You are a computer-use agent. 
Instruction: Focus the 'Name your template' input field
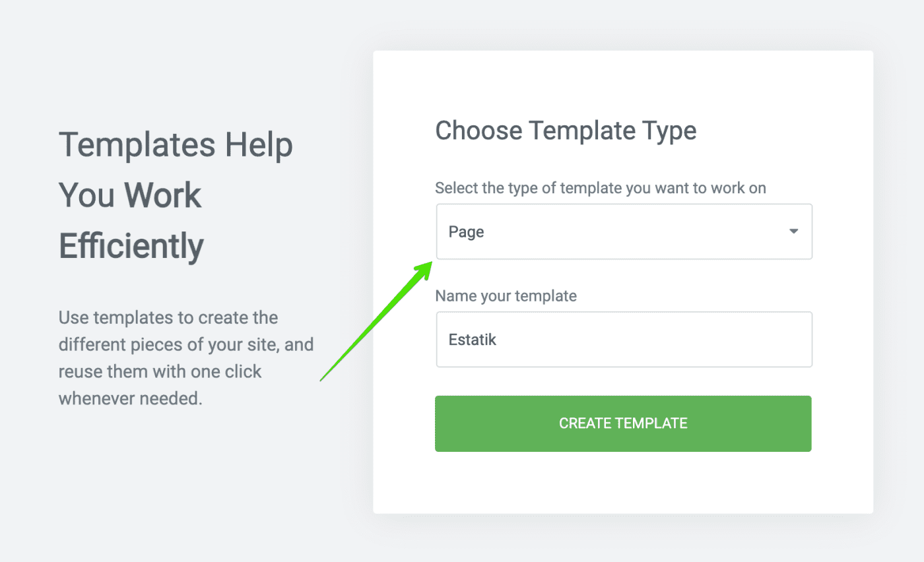tap(623, 340)
